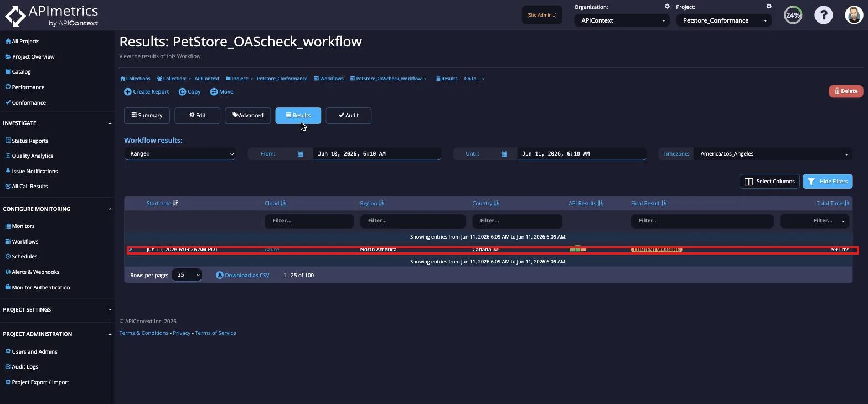
Task: Open Monitors in sidebar
Action: point(20,226)
